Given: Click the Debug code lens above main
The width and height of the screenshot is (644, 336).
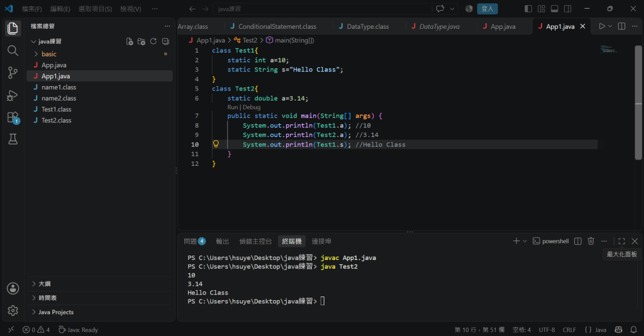Looking at the screenshot, I should click(x=252, y=107).
